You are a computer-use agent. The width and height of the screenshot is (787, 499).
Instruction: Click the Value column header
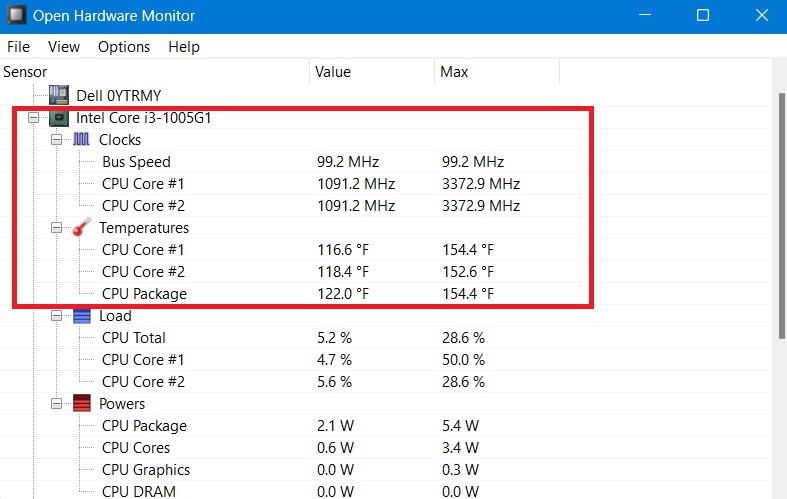coord(372,72)
